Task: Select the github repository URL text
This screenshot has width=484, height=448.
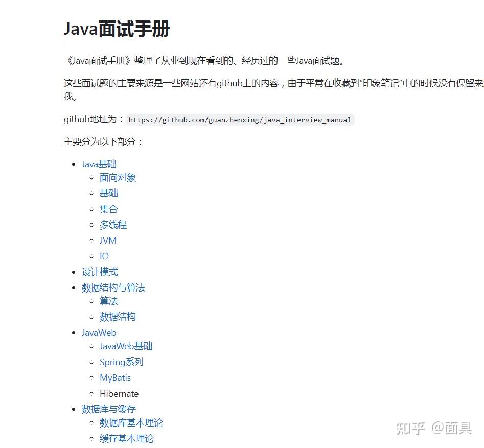Action: click(240, 120)
